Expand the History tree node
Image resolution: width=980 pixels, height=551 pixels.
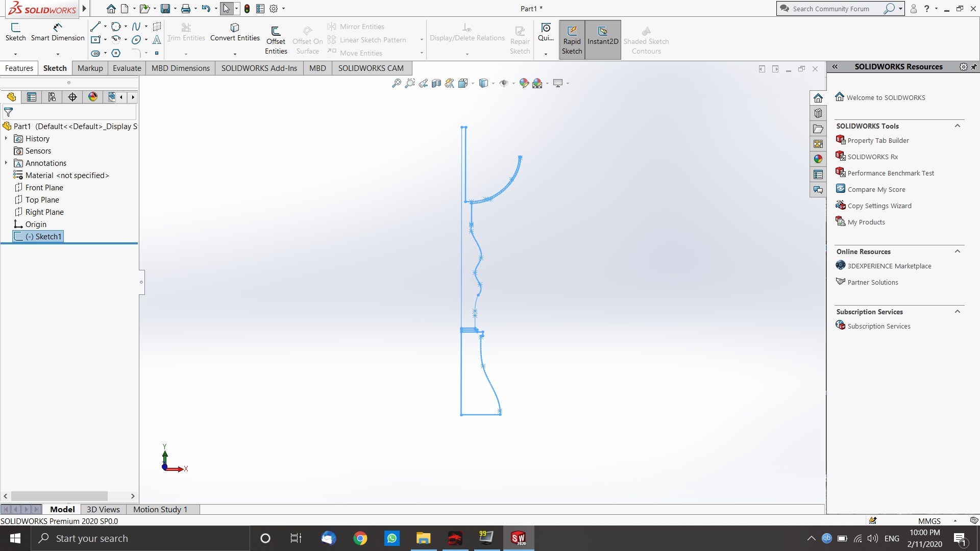[x=6, y=138]
